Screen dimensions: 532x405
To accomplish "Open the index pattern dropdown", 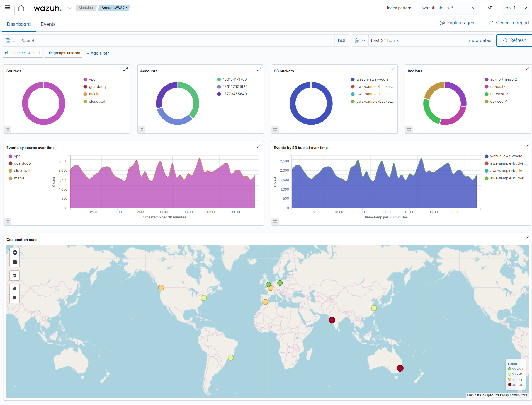I will click(x=449, y=8).
